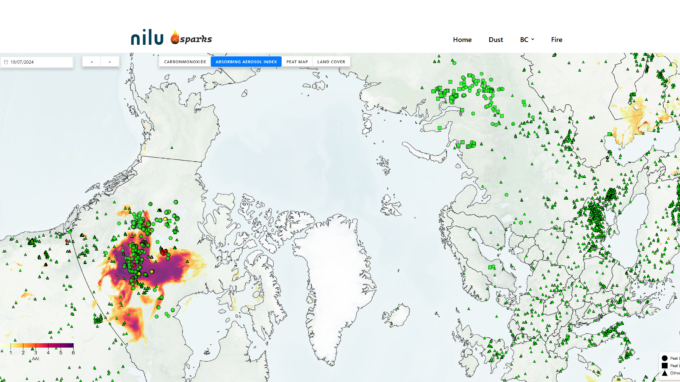The height and width of the screenshot is (382, 680).
Task: Toggle Absorbing Aerosol Index layer
Action: click(x=246, y=62)
